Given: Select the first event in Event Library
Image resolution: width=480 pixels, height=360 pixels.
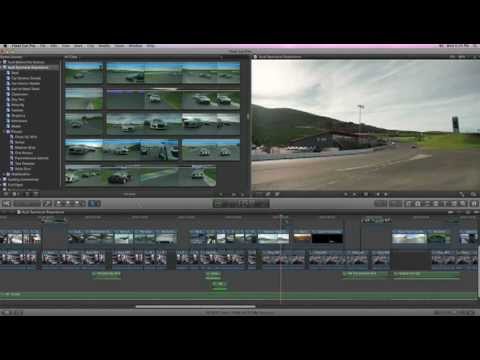Looking at the screenshot, I should pyautogui.click(x=26, y=62).
